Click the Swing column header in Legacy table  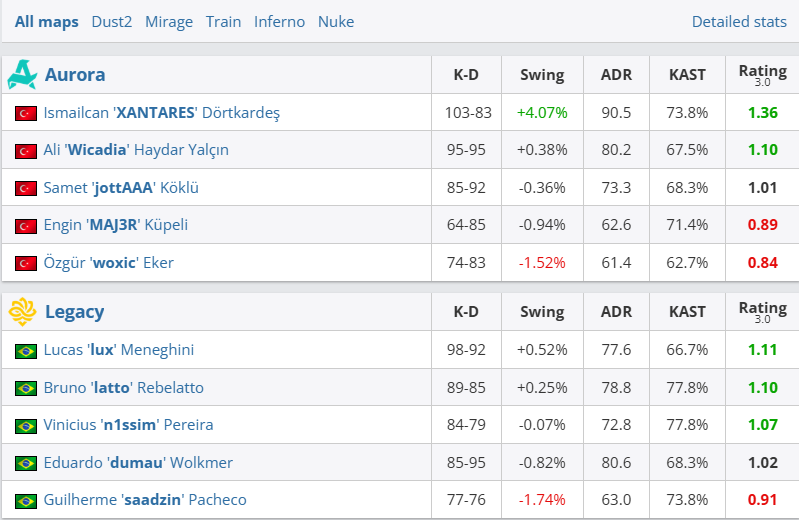click(542, 312)
